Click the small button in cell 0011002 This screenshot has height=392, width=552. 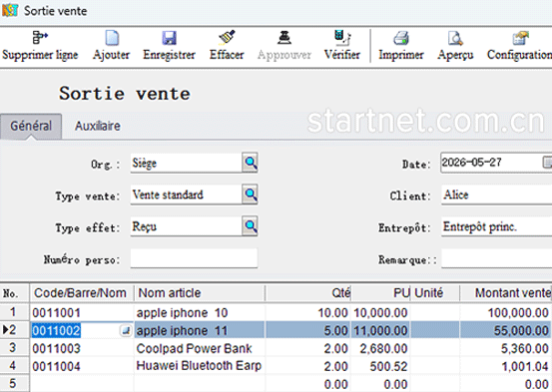click(x=126, y=330)
